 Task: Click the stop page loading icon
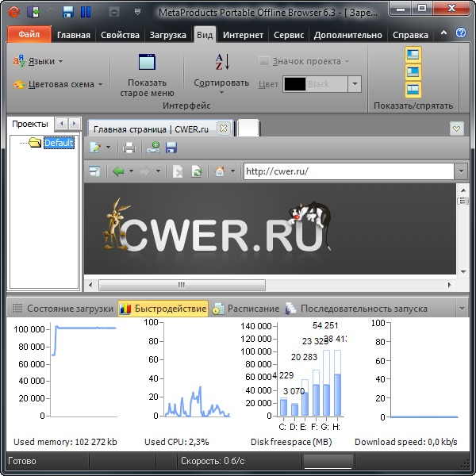(x=178, y=171)
